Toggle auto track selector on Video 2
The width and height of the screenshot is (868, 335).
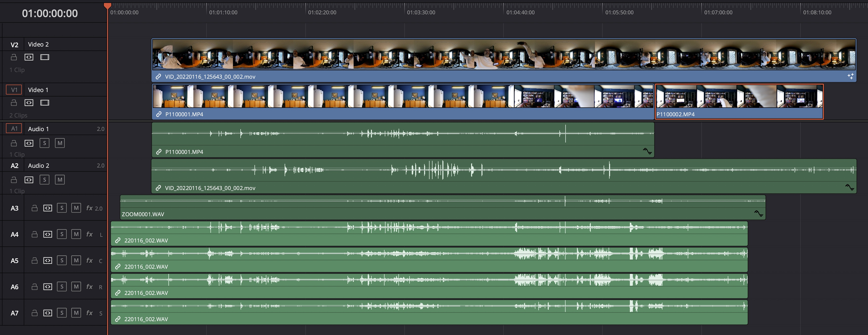(x=29, y=57)
